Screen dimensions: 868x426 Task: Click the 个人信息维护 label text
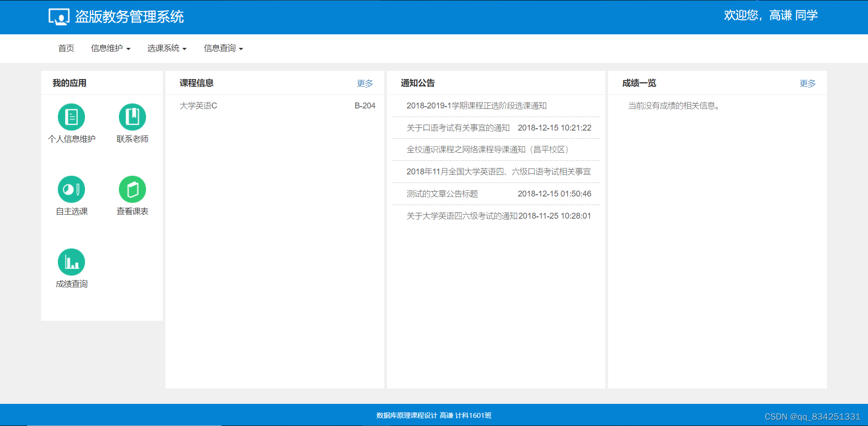[72, 139]
